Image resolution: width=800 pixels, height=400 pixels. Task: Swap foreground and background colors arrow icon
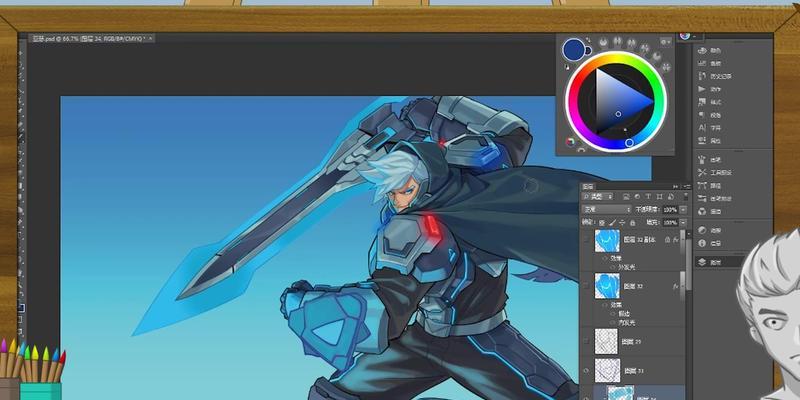click(588, 39)
